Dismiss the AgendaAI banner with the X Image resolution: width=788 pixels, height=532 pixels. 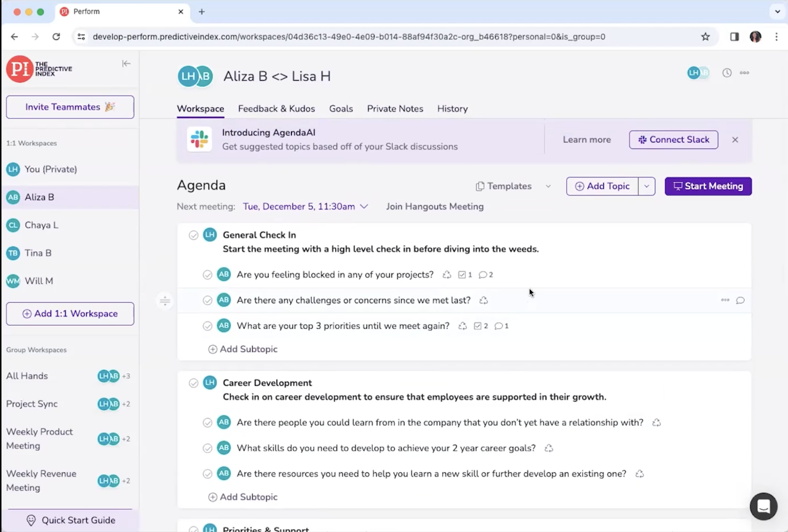(735, 139)
